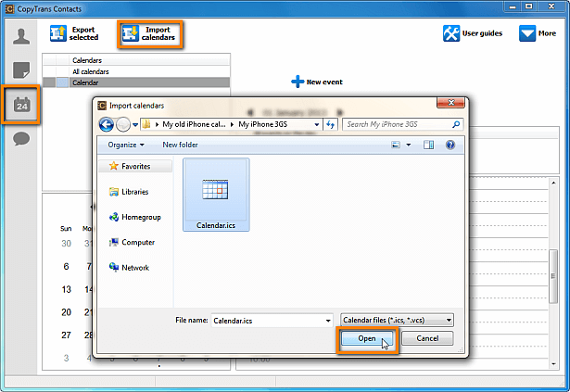Change the view icon in dialog toolbar
The height and width of the screenshot is (392, 570).
pyautogui.click(x=396, y=145)
